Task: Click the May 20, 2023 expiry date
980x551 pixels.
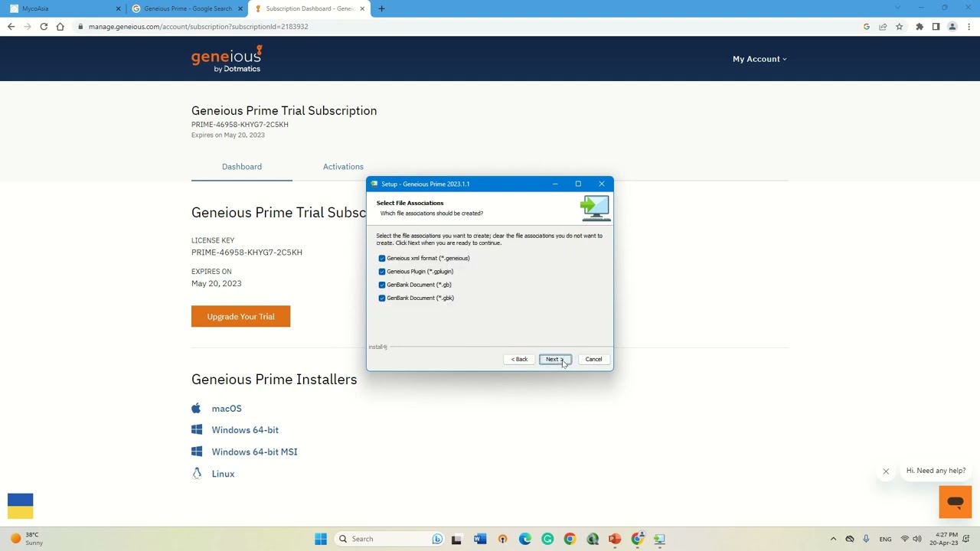Action: [x=217, y=283]
